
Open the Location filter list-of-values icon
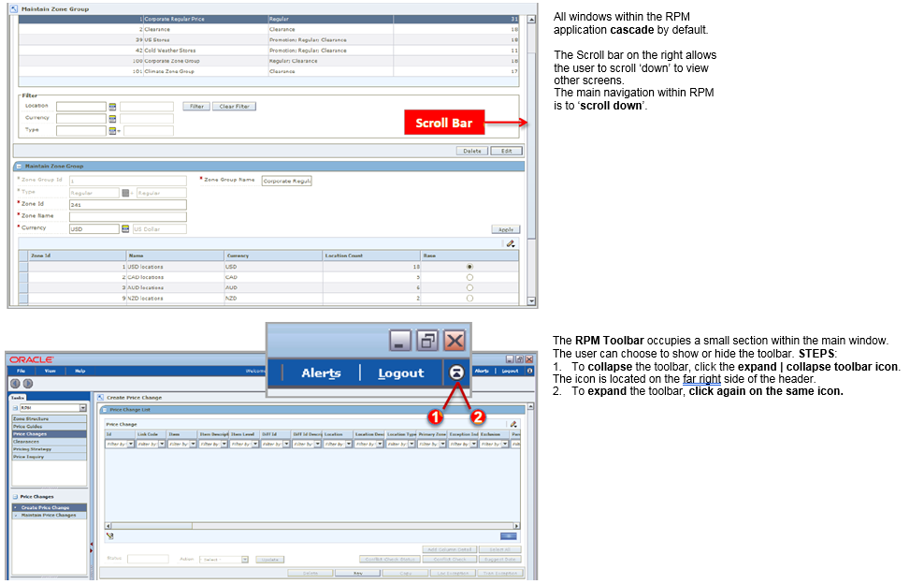coord(113,106)
